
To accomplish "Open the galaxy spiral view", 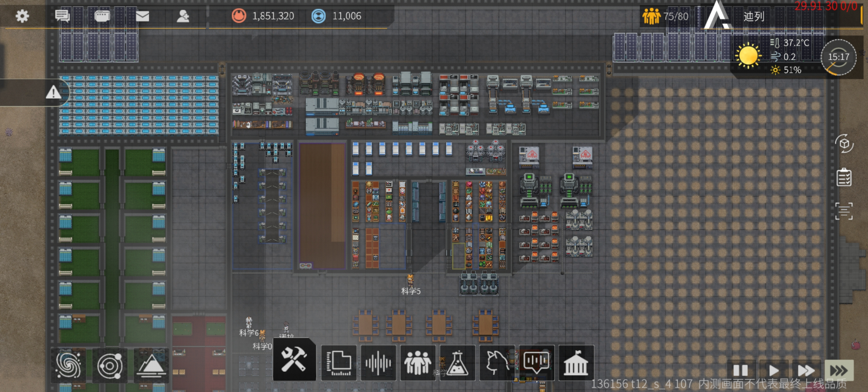I will (x=68, y=365).
